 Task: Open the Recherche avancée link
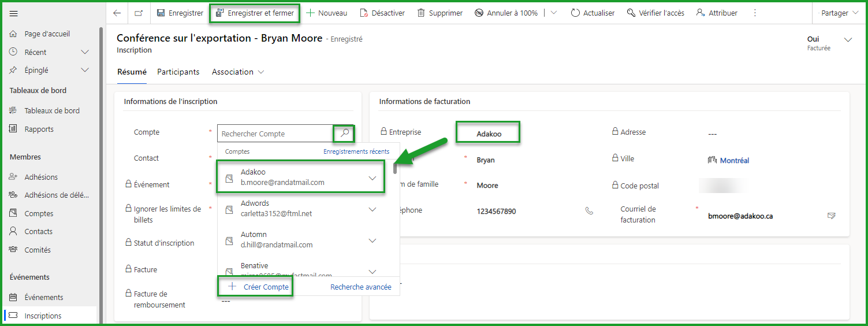click(360, 287)
